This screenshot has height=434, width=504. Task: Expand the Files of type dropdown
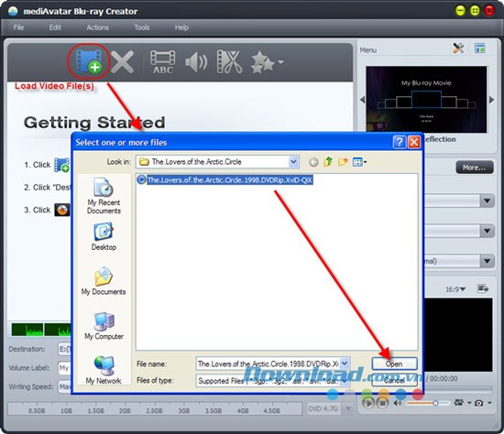345,381
